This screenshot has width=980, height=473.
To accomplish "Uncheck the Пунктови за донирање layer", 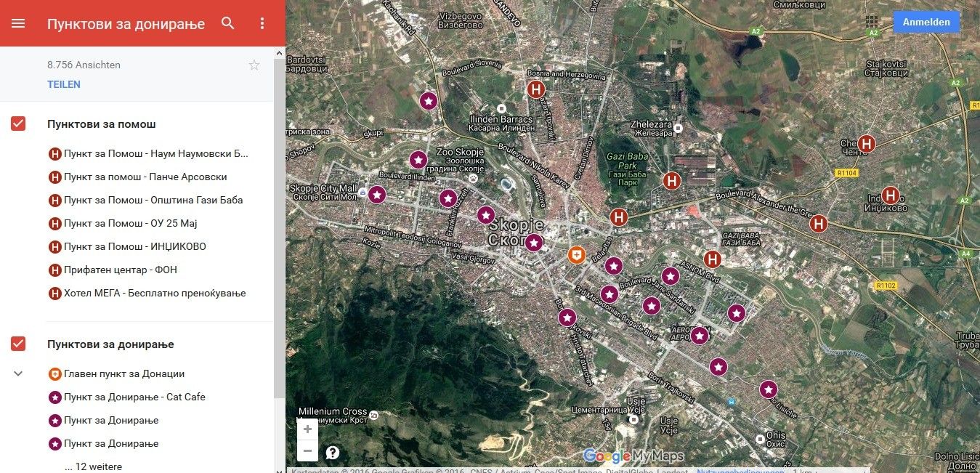I will tap(17, 344).
